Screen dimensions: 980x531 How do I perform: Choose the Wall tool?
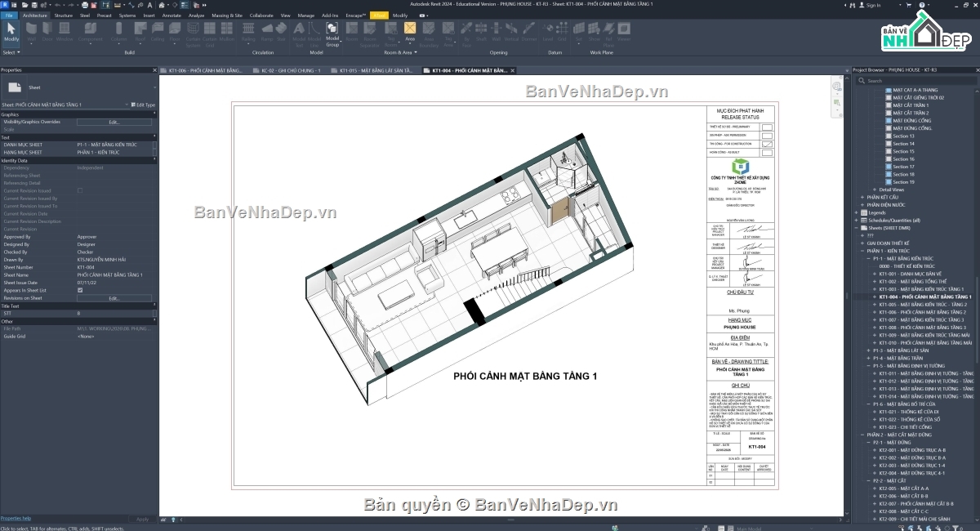[x=31, y=33]
